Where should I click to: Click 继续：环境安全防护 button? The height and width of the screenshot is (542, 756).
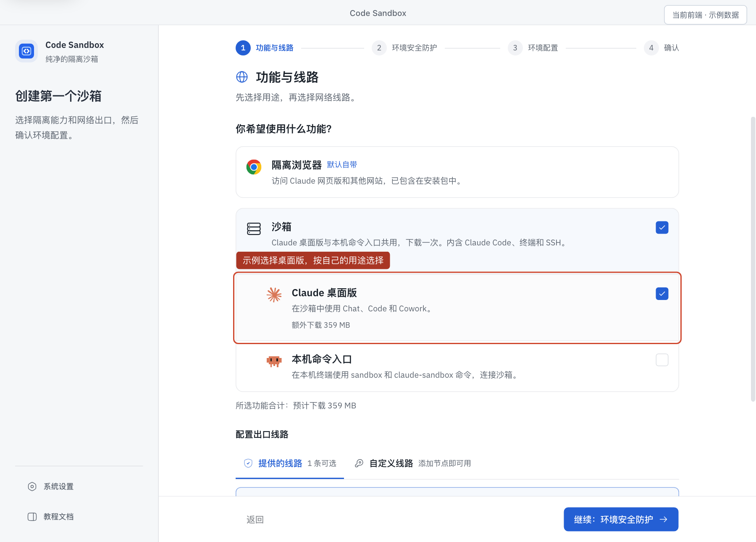(x=621, y=519)
